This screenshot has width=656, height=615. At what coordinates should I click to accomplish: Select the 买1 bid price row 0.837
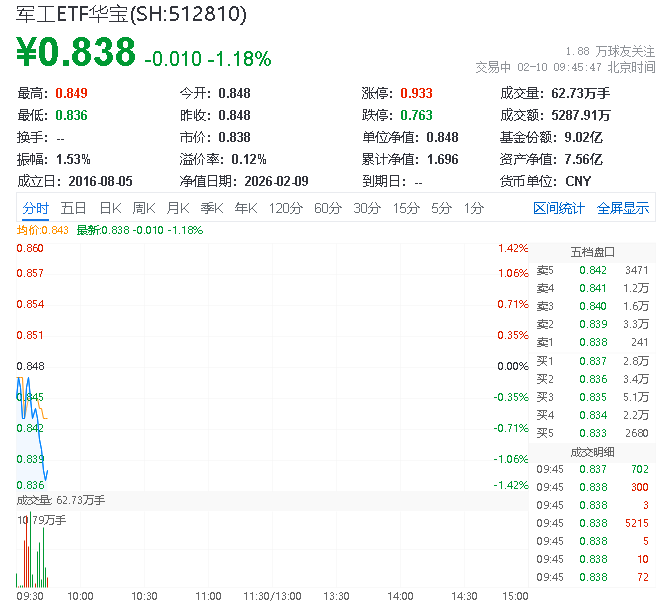pyautogui.click(x=593, y=360)
